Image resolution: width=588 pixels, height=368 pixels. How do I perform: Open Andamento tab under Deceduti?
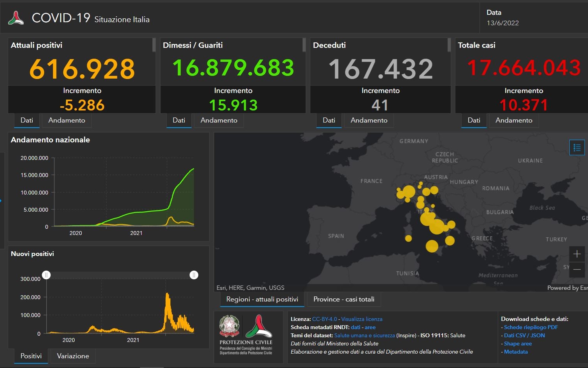click(369, 120)
